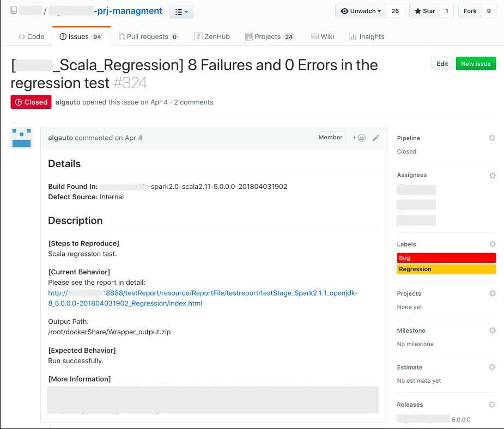This screenshot has height=429, width=504.
Task: Open the Labels settings gear
Action: point(492,244)
